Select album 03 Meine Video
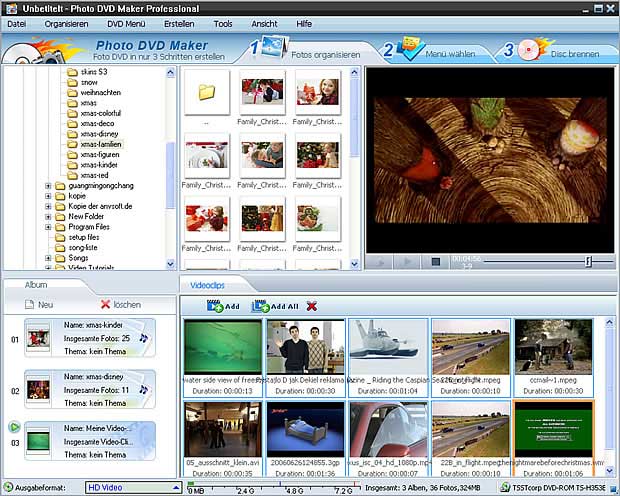This screenshot has height=496, width=620. click(x=90, y=441)
